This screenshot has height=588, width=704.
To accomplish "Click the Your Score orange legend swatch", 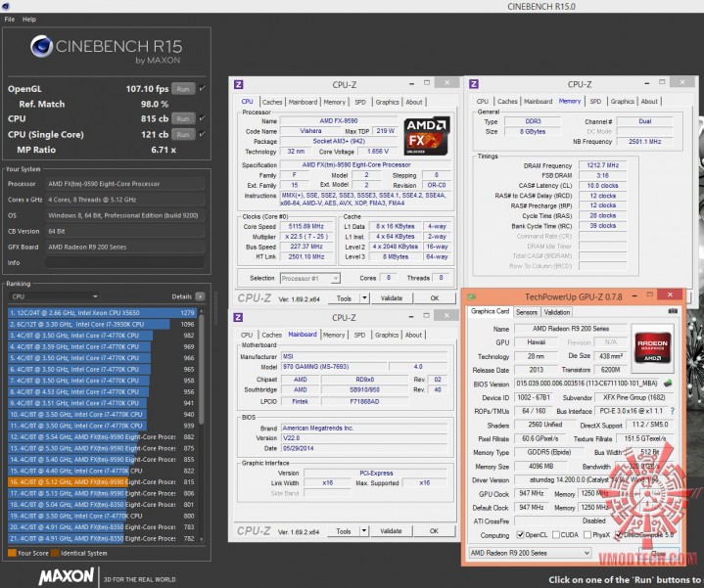I will coord(12,553).
